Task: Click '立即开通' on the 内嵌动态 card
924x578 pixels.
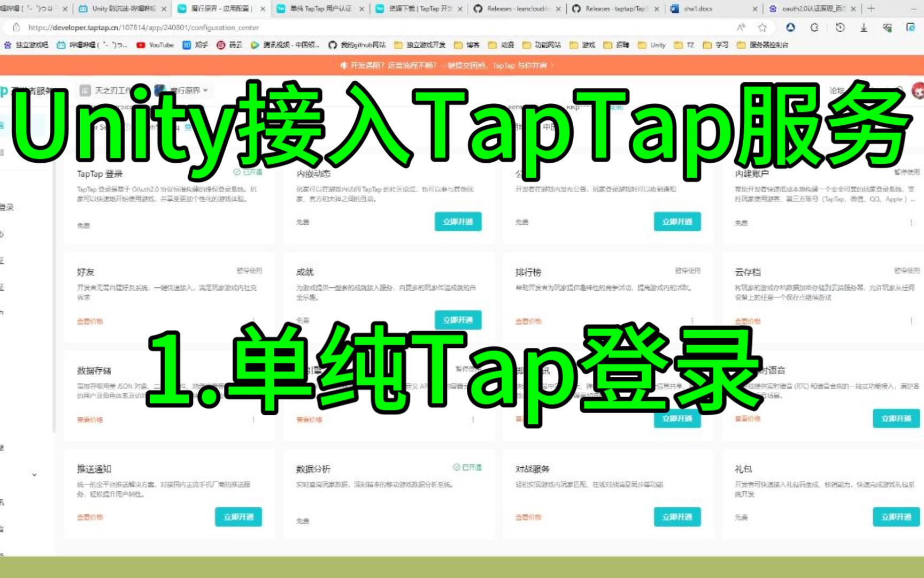Action: (x=458, y=222)
